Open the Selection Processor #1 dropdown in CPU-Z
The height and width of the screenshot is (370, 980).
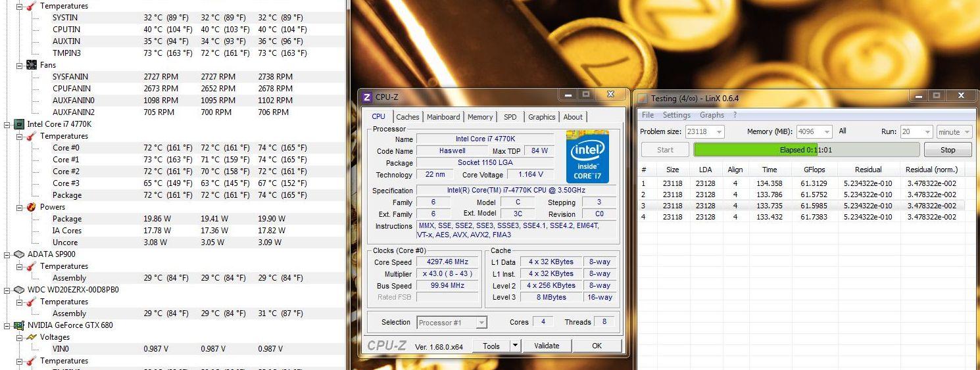(x=481, y=323)
